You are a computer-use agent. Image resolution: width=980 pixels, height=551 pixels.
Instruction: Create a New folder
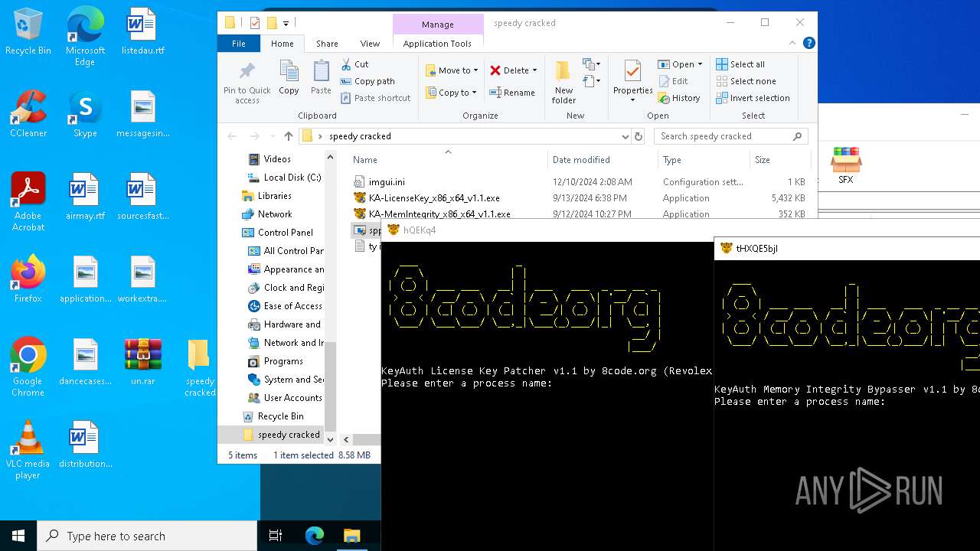pyautogui.click(x=563, y=83)
